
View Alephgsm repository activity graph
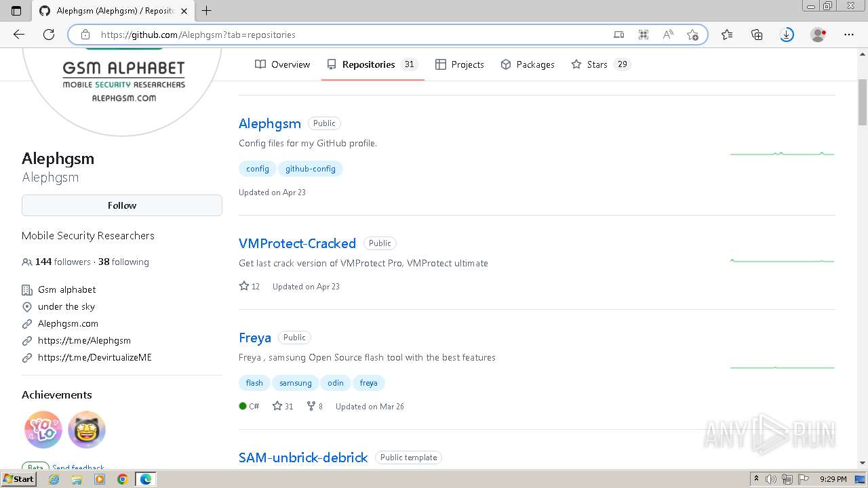782,154
